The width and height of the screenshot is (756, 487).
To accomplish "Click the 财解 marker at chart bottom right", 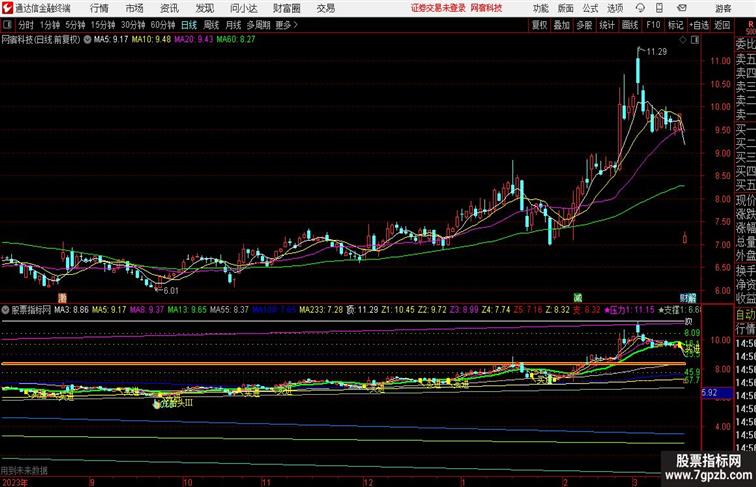I will pyautogui.click(x=688, y=298).
